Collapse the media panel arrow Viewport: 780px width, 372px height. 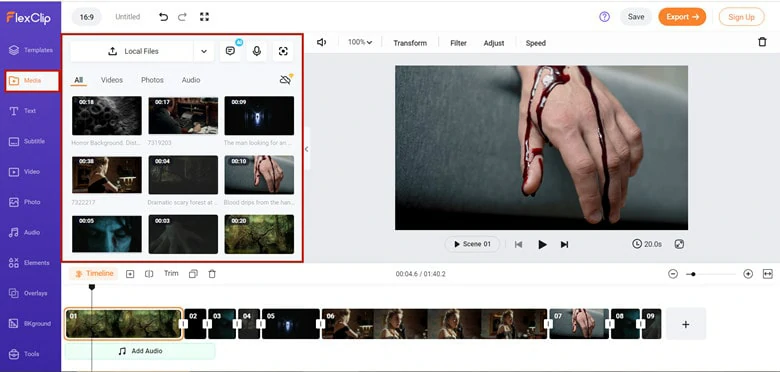(x=306, y=149)
